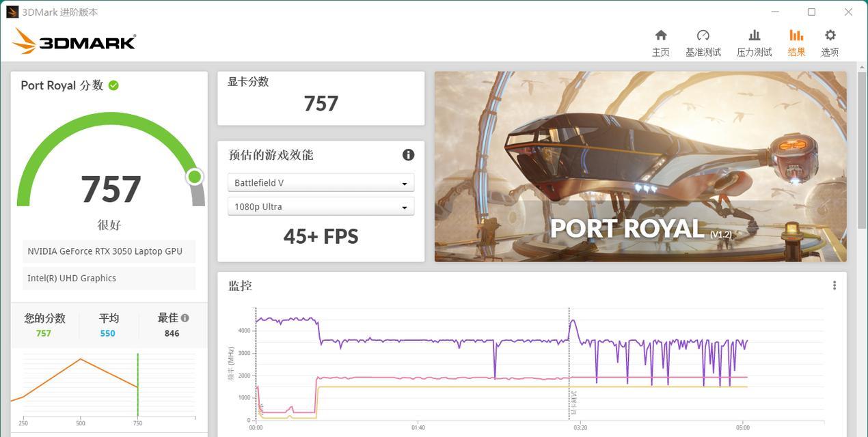Click the Intel(R) UHD Graphics entry

click(109, 278)
